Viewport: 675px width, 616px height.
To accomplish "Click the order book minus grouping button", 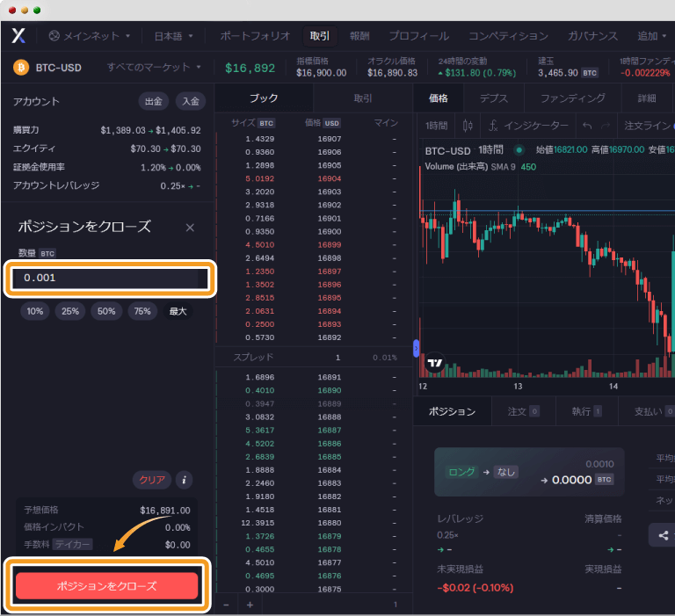I will pyautogui.click(x=227, y=605).
